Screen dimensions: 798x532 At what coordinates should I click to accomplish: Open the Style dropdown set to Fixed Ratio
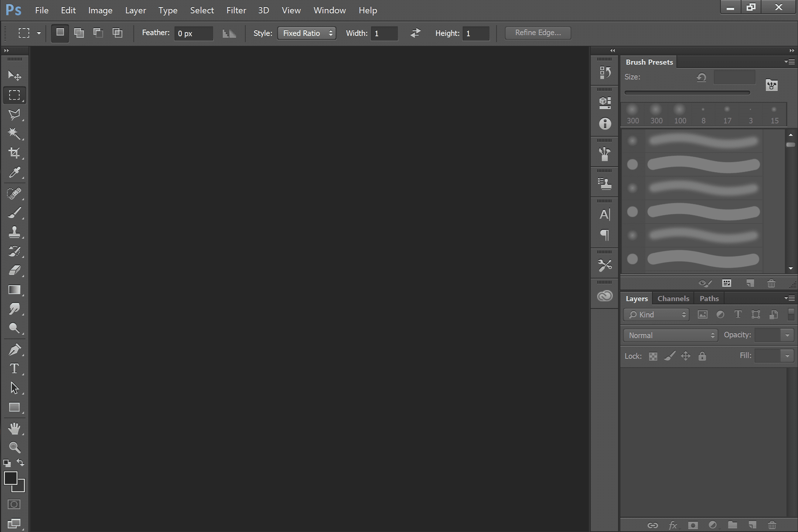pos(307,33)
